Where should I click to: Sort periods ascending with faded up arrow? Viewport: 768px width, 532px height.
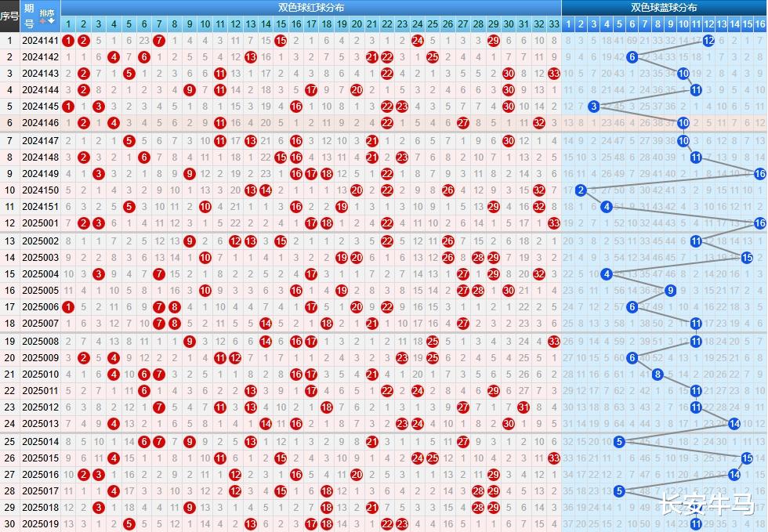pos(43,21)
